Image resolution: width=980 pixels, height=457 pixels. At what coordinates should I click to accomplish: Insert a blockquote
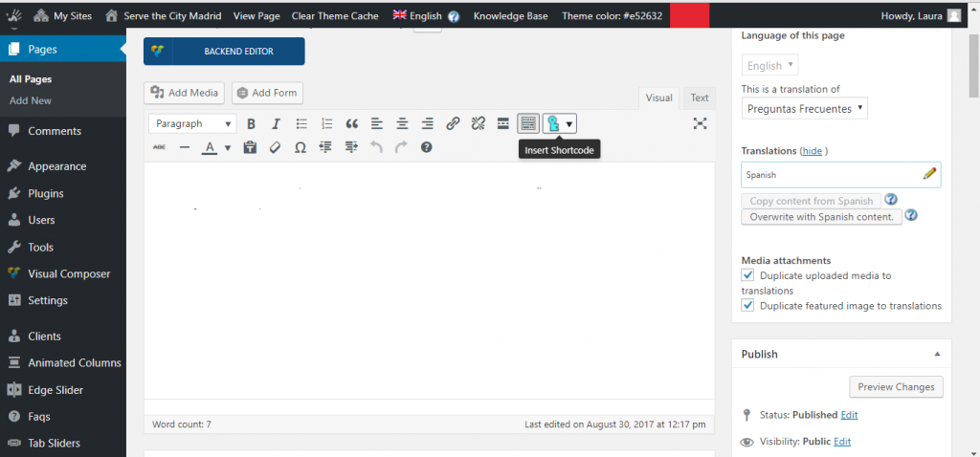point(351,123)
